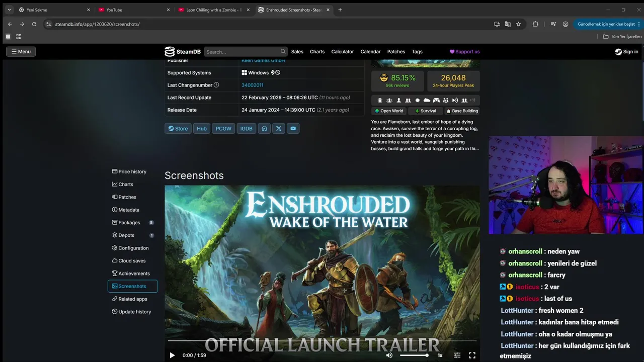Click the search magnifier icon
644x362 pixels.
(283, 51)
